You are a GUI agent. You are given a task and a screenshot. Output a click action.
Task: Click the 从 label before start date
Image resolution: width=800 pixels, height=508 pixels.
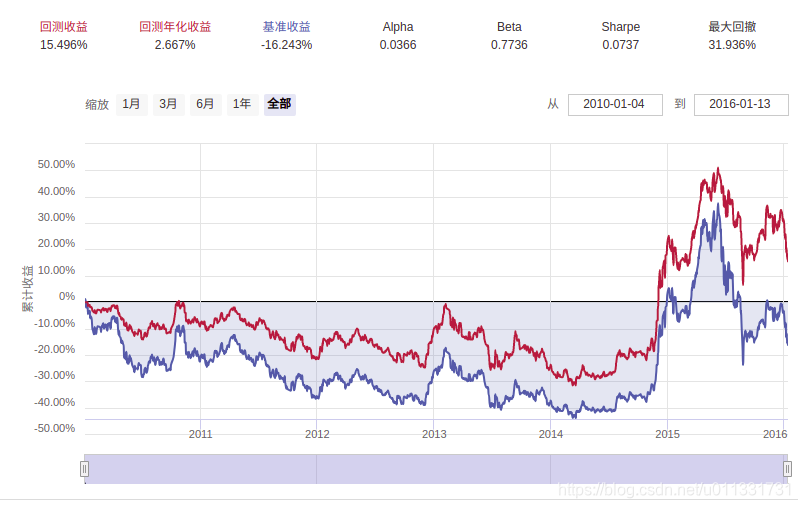point(553,104)
